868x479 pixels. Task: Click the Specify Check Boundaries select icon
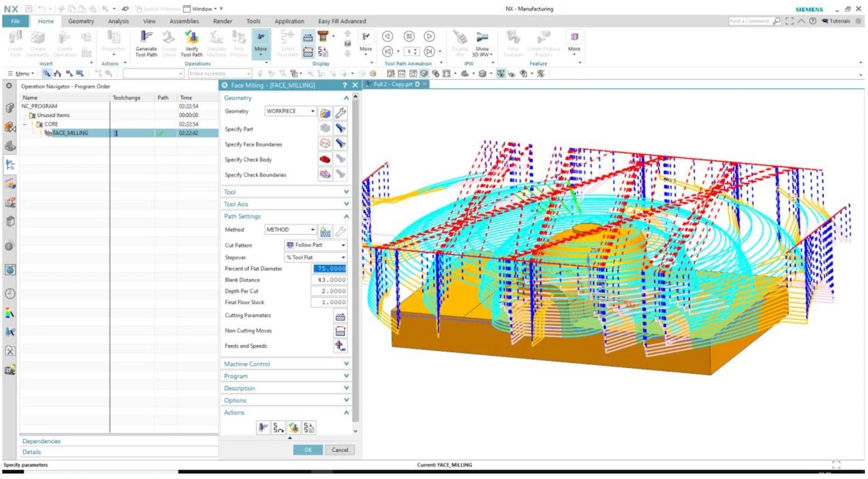pyautogui.click(x=325, y=174)
